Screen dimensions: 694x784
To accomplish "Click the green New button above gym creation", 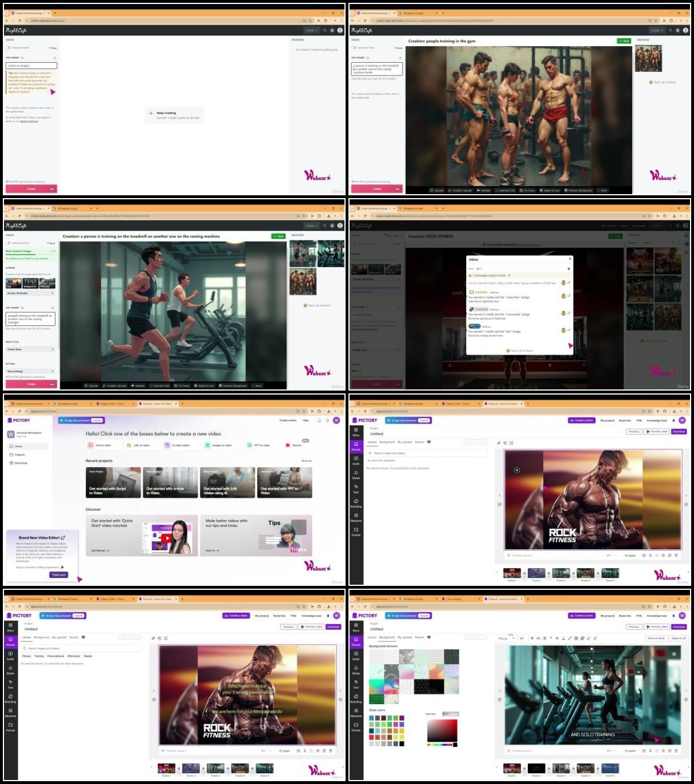I will [x=624, y=41].
